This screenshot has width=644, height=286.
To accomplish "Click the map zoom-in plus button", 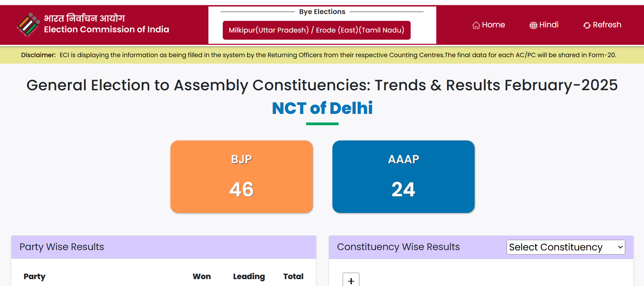I will (351, 280).
